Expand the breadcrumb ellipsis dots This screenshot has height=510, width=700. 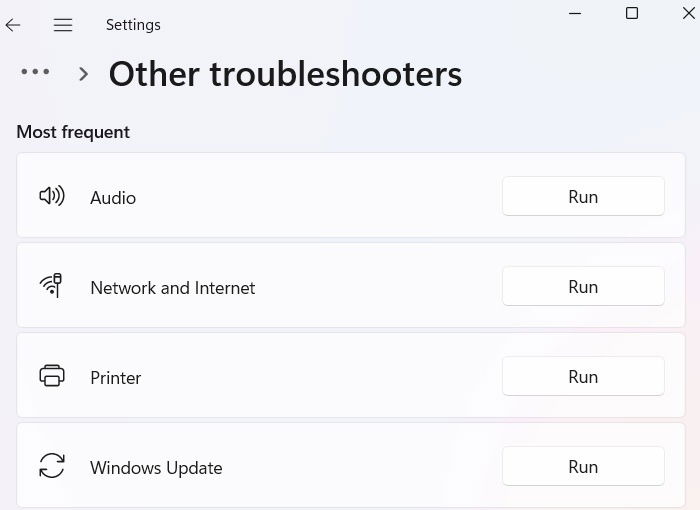[35, 71]
